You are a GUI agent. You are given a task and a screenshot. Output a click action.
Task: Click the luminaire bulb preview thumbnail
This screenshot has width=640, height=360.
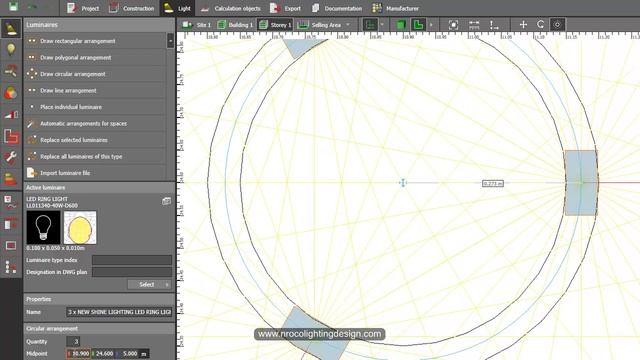tap(43, 227)
